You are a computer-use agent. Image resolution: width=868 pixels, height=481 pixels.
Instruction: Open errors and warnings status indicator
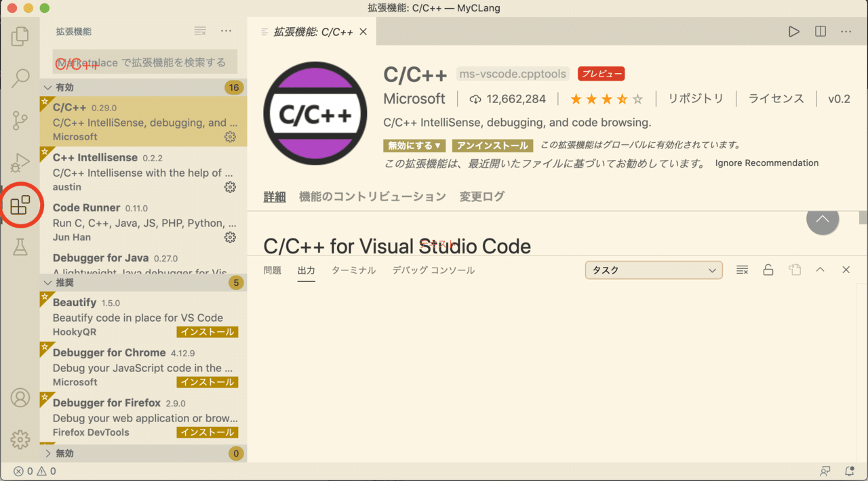(35, 472)
